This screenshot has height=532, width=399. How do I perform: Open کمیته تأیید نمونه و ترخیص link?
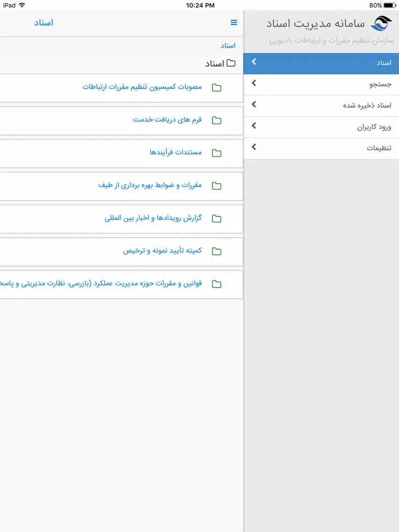(163, 251)
